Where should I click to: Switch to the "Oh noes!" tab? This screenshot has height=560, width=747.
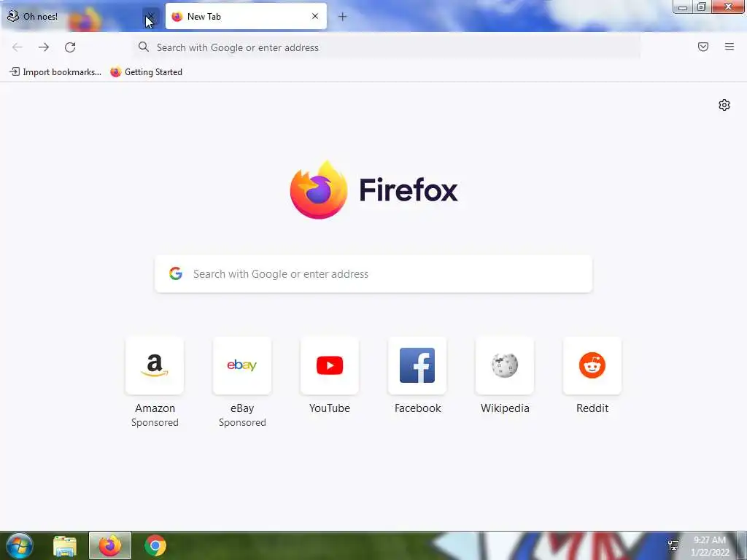[81, 17]
